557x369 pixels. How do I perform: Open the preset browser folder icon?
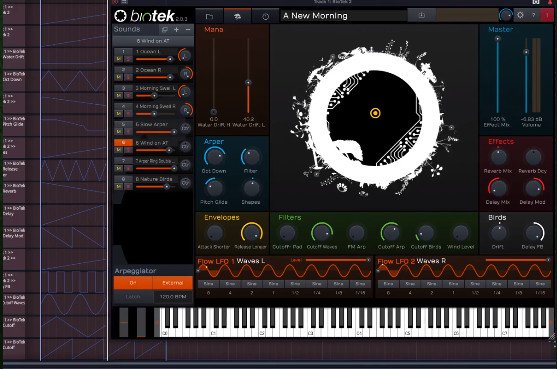pyautogui.click(x=209, y=16)
